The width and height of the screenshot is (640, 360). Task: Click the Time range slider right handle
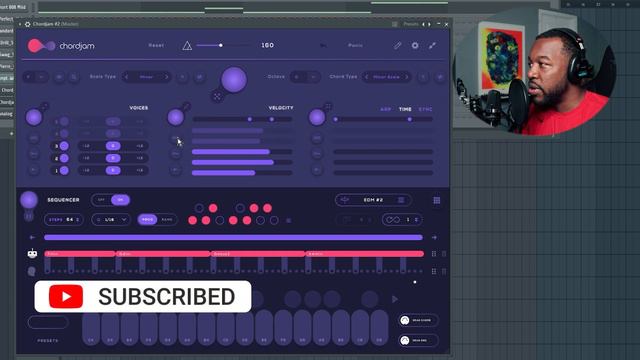point(409,119)
